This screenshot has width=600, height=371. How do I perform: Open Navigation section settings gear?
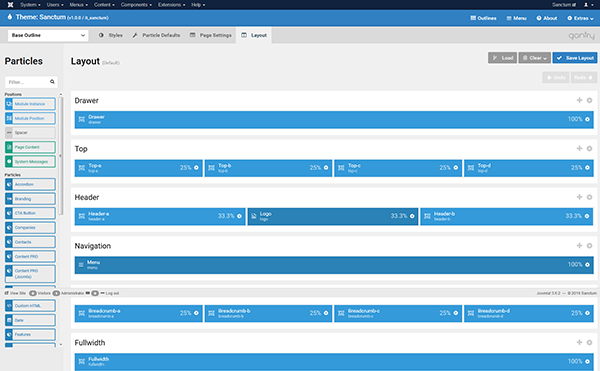coord(589,246)
